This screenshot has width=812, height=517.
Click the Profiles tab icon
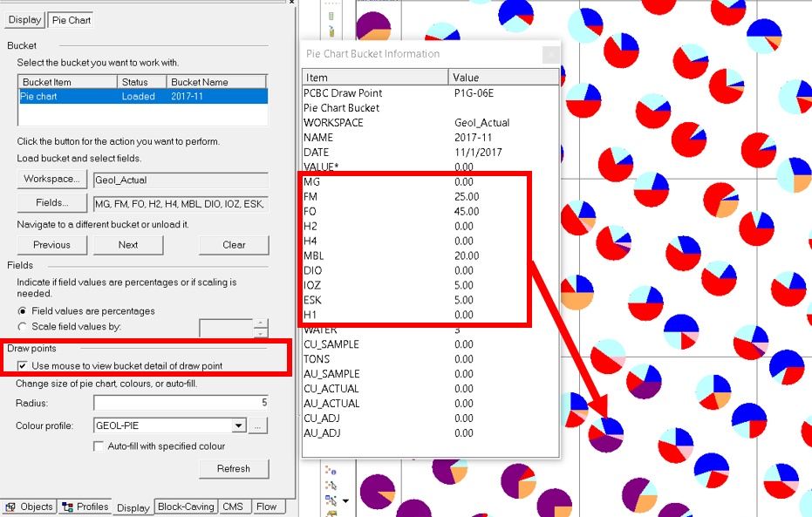click(x=69, y=507)
